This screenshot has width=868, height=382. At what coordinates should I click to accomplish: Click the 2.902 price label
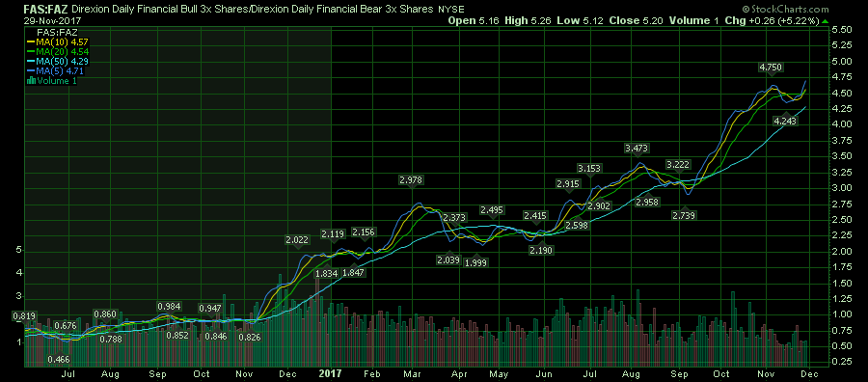coord(599,205)
